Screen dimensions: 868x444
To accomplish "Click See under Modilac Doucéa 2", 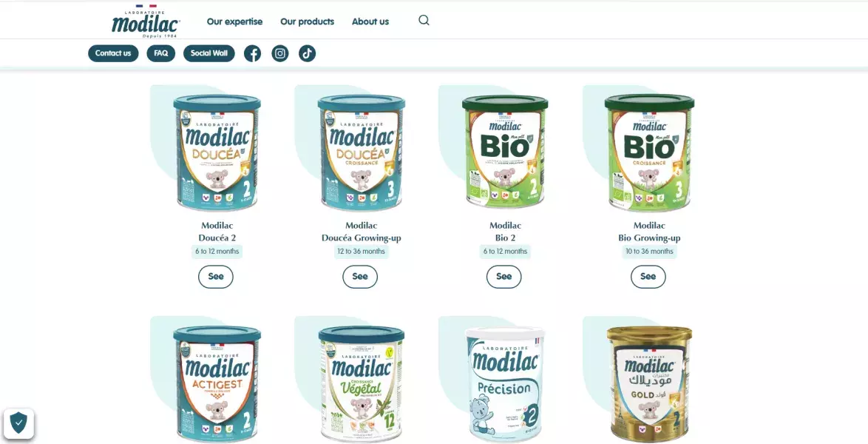I will [x=216, y=277].
